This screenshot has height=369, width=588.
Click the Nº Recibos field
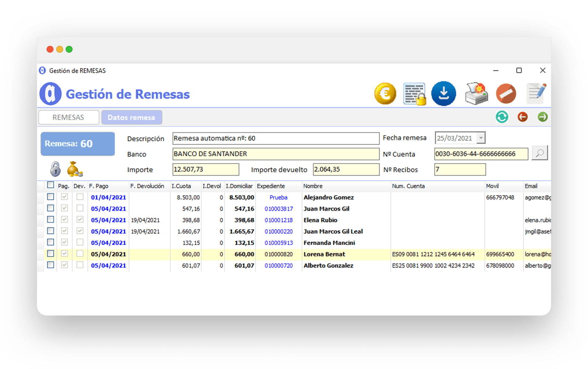tap(460, 169)
